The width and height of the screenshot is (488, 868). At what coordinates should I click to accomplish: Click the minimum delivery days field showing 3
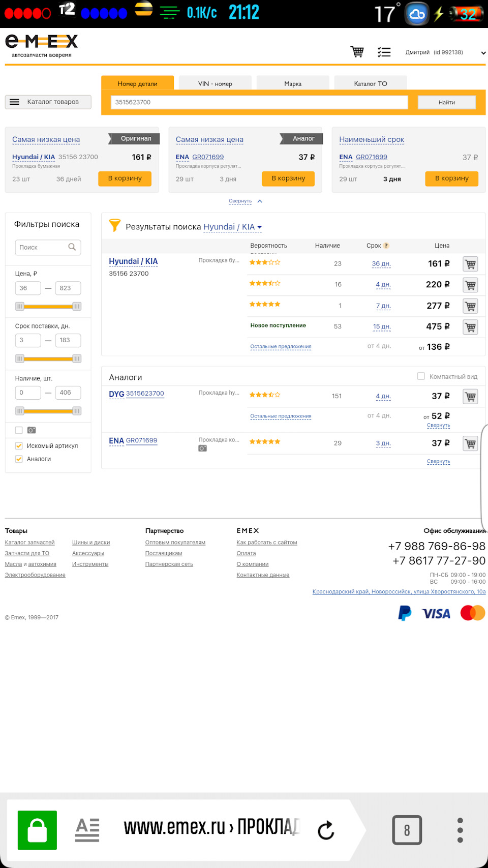click(x=28, y=340)
